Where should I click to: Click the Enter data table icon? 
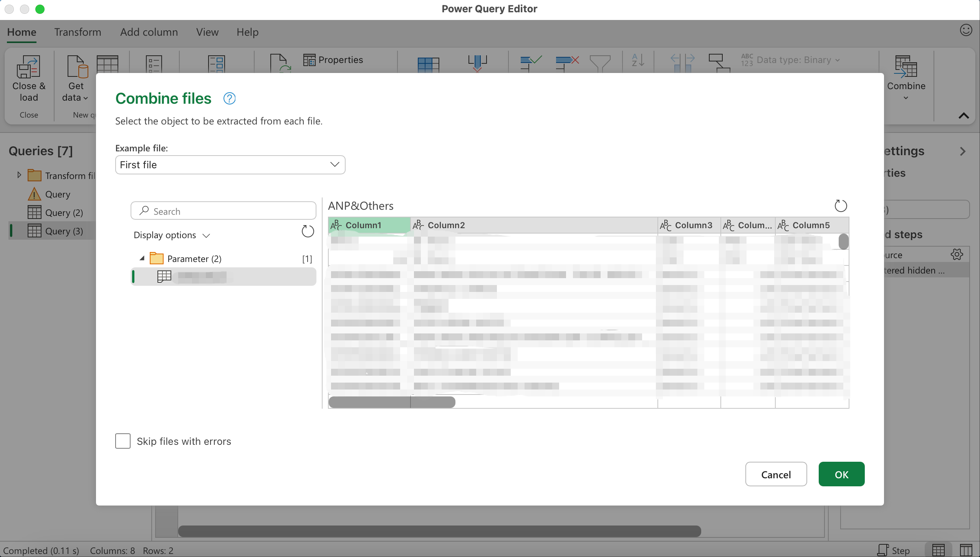pos(108,64)
